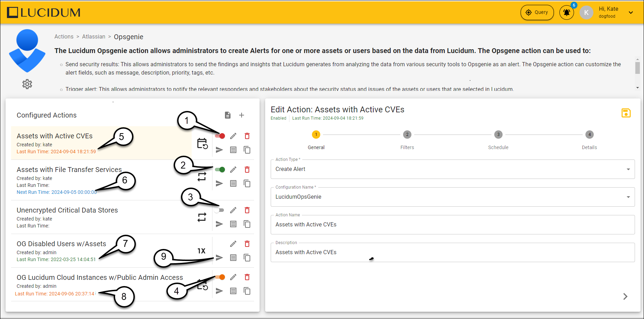
Task: Select Assets with Active CVEs row title
Action: click(x=55, y=136)
